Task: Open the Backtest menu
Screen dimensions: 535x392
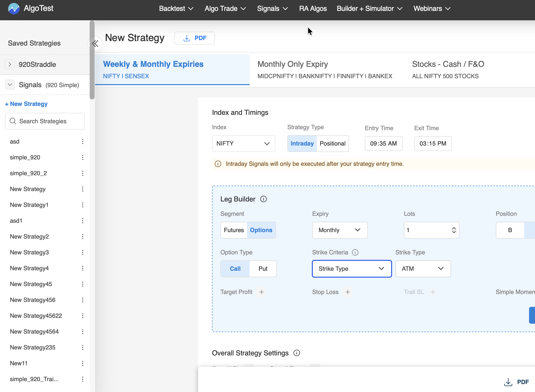Action: click(176, 9)
